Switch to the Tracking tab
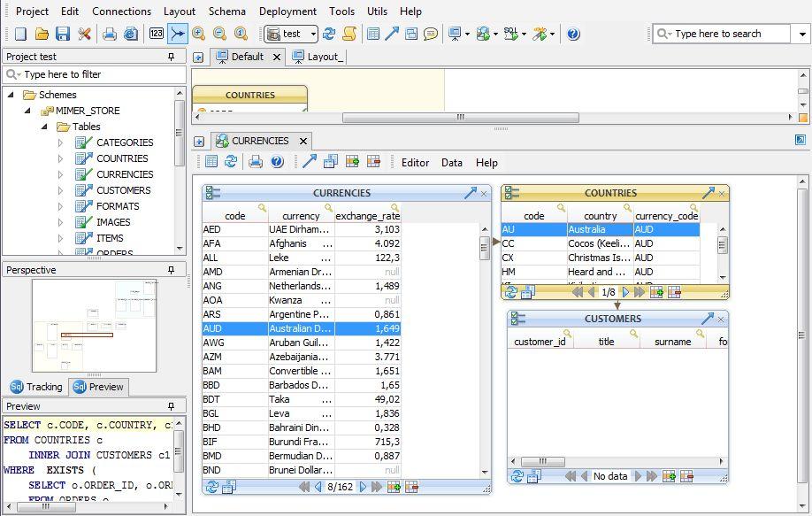812x516 pixels. click(36, 387)
